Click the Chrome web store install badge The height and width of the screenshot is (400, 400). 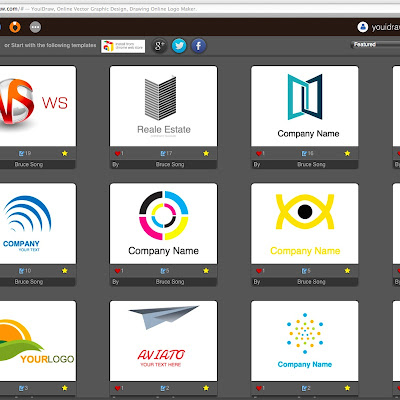point(123,46)
